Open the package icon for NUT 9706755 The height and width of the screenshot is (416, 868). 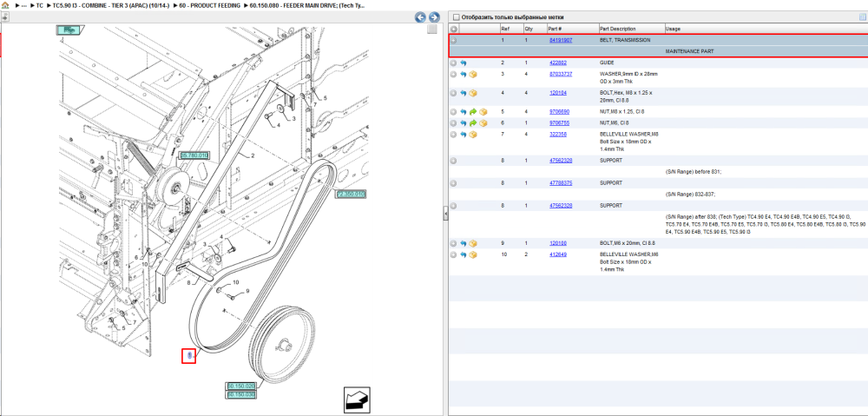point(483,123)
